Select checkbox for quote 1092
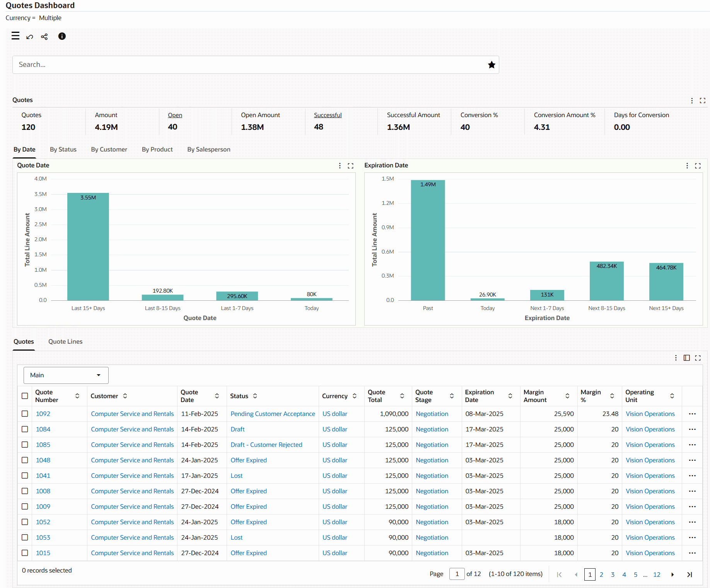This screenshot has height=588, width=710. tap(25, 414)
